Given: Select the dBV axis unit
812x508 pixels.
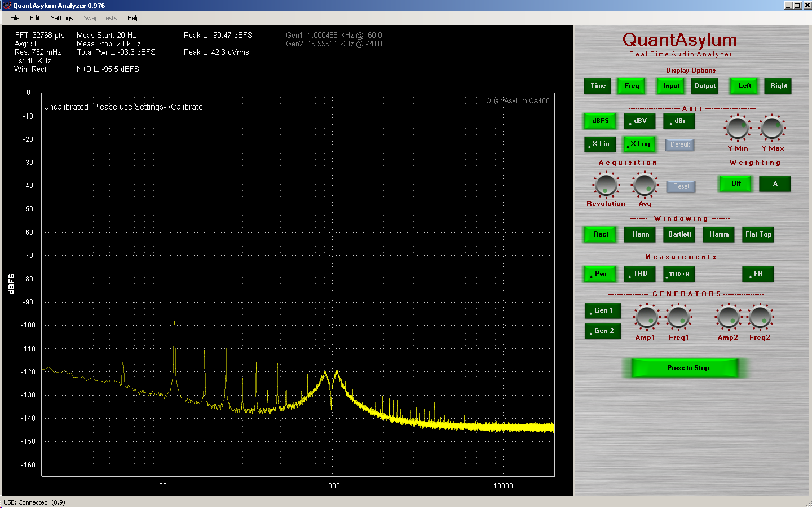Looking at the screenshot, I should (x=639, y=121).
